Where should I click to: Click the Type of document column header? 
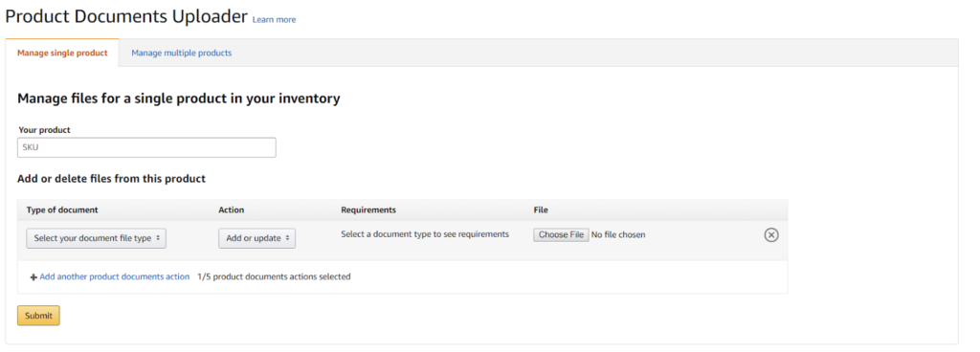point(62,209)
